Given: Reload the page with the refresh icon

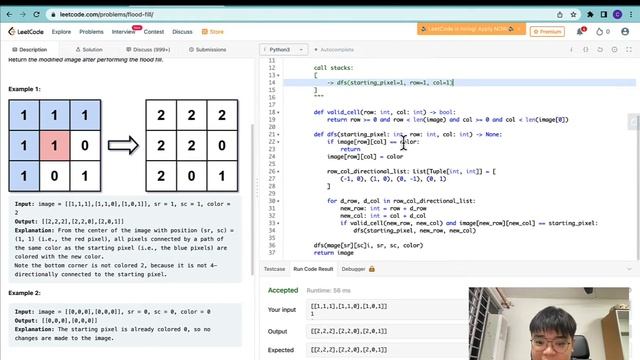Looking at the screenshot, I should pos(36,14).
